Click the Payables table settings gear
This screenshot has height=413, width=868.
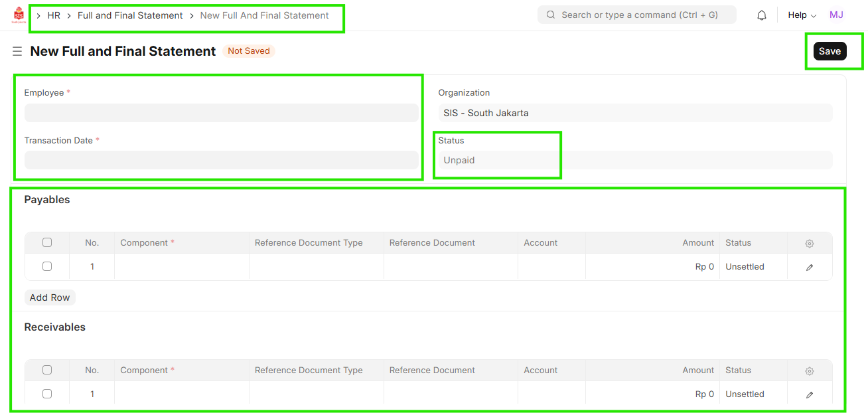coord(809,243)
